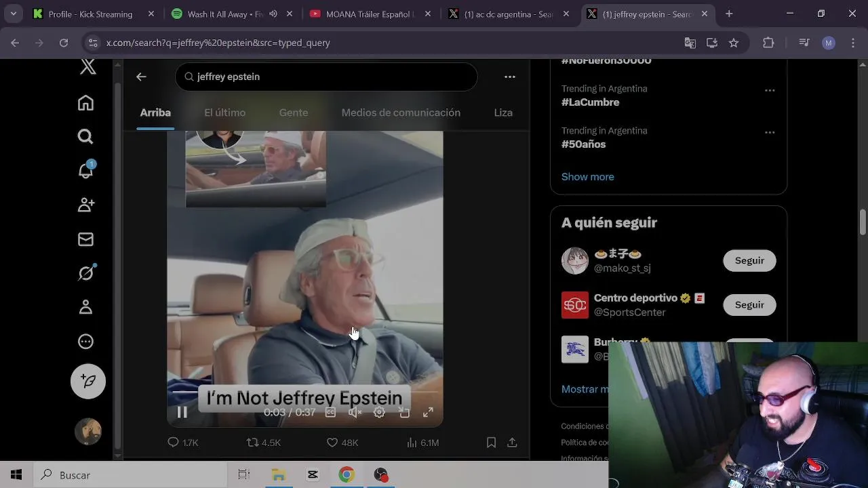Screen dimensions: 868x488
Task: View analytics showing 6.1M views
Action: click(422, 443)
